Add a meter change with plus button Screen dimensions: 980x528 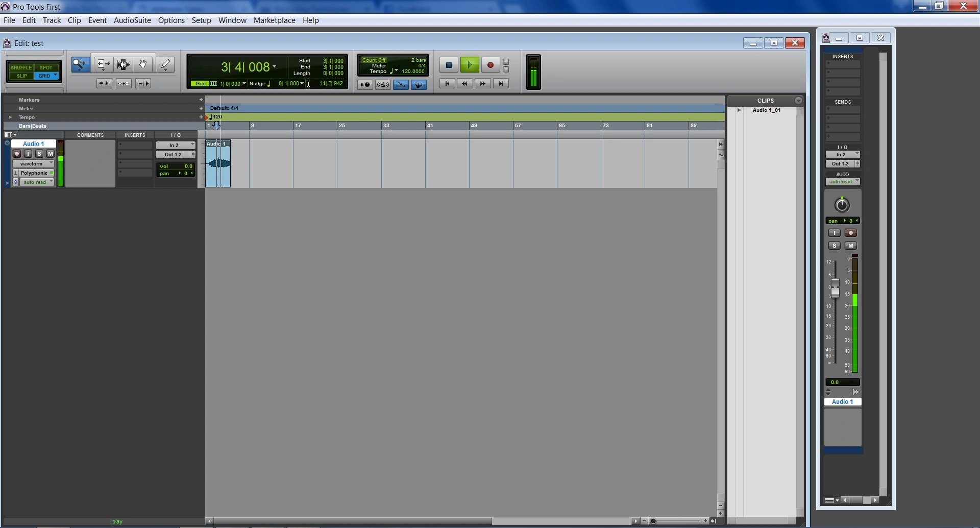[x=201, y=108]
